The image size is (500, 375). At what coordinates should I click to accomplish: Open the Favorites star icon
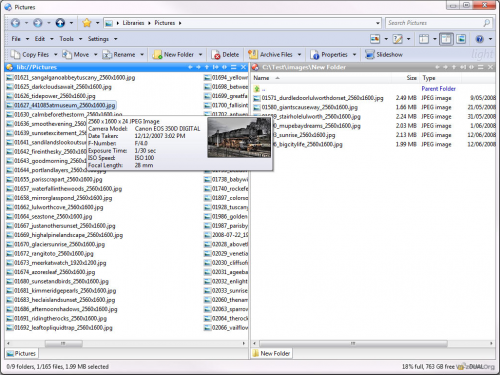[x=87, y=23]
